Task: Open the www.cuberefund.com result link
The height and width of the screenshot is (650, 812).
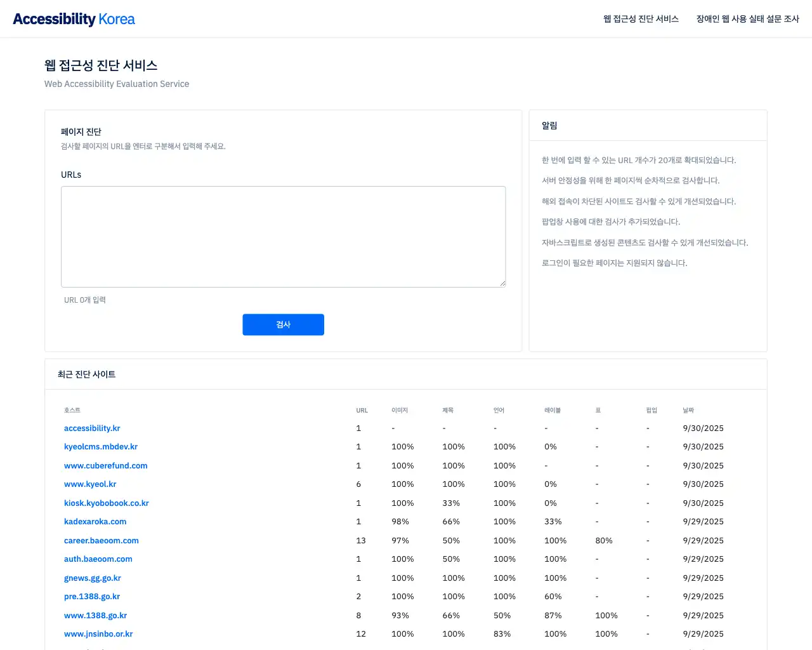Action: click(x=105, y=465)
